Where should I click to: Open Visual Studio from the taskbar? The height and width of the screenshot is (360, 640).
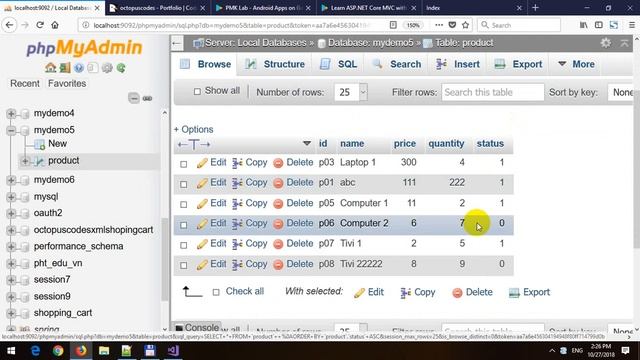click(173, 351)
